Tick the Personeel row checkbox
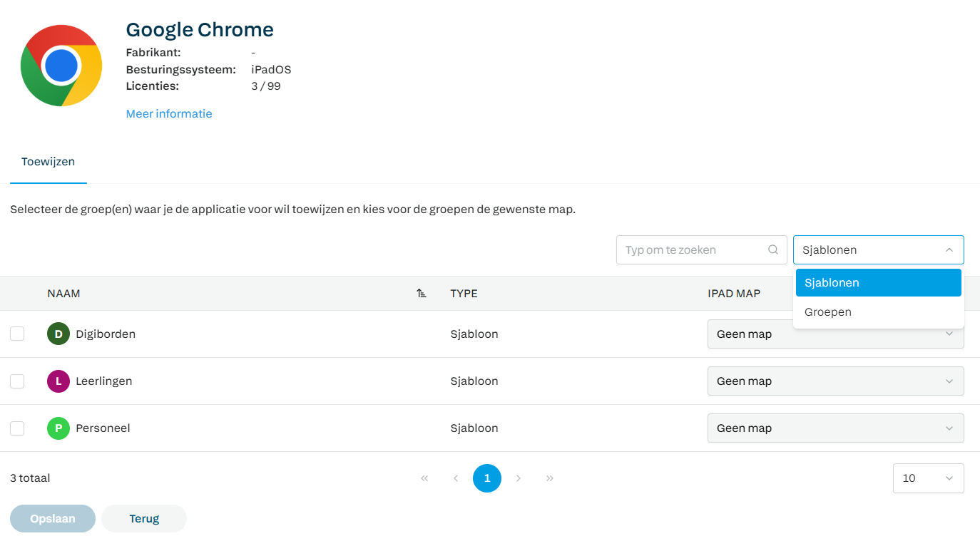The height and width of the screenshot is (541, 980). (x=17, y=428)
